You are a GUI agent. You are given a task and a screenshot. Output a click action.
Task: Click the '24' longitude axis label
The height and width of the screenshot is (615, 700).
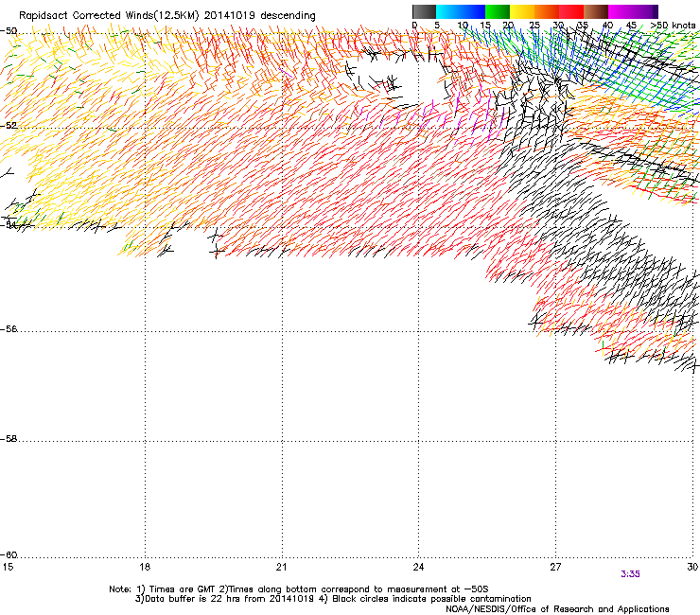click(x=418, y=567)
